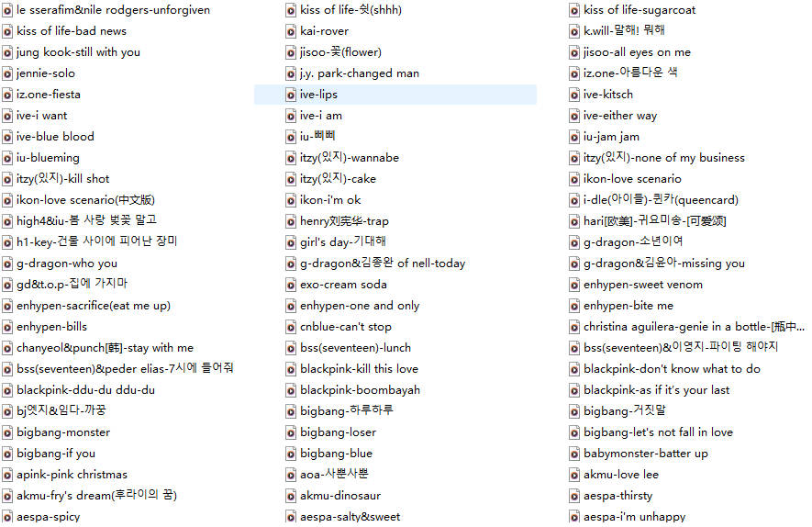
Task: Click the icon before 'aespa-spicy'
Action: point(7,517)
